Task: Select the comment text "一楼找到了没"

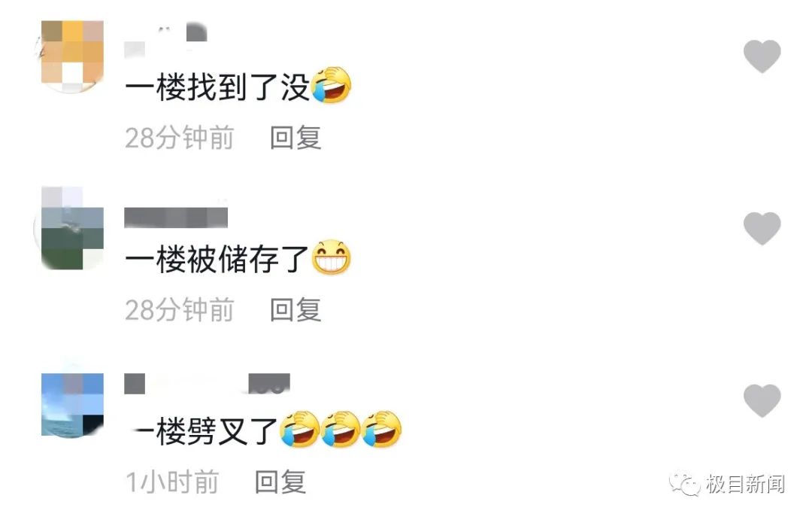Action: pyautogui.click(x=217, y=87)
